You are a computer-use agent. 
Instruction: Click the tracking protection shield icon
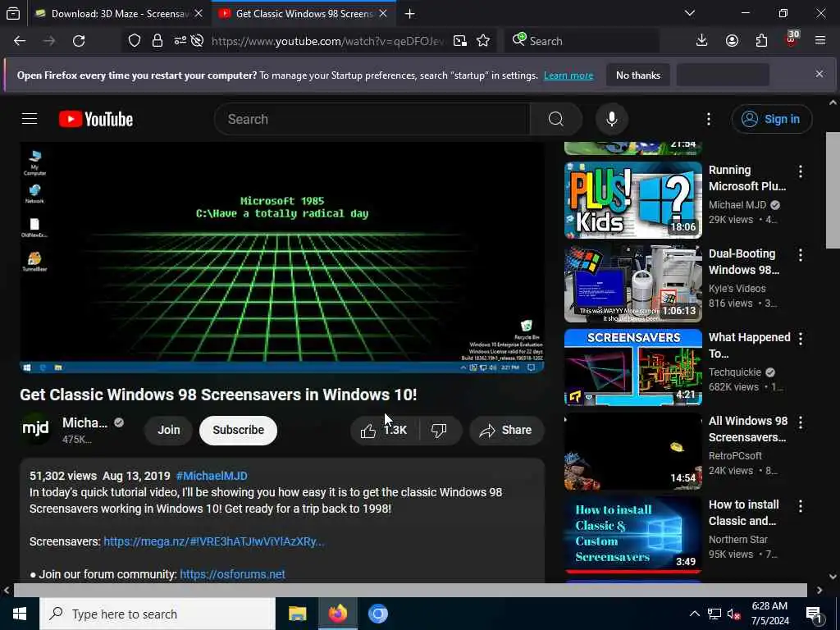pyautogui.click(x=135, y=41)
